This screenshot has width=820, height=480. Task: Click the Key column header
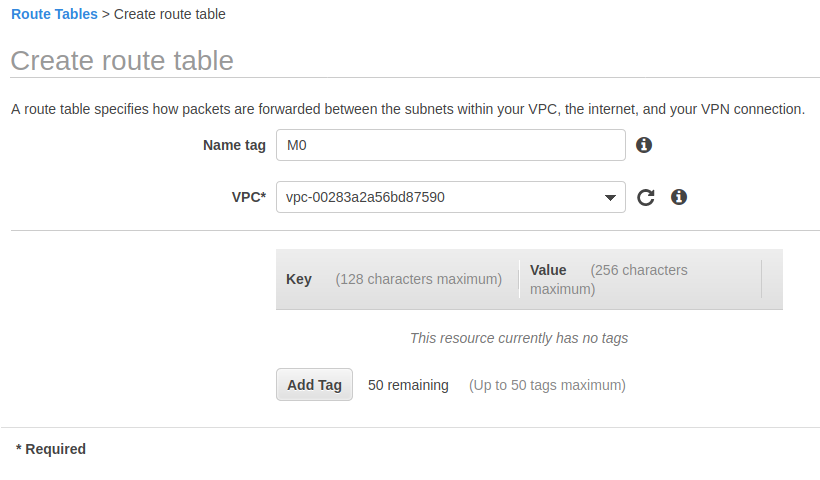coord(299,279)
